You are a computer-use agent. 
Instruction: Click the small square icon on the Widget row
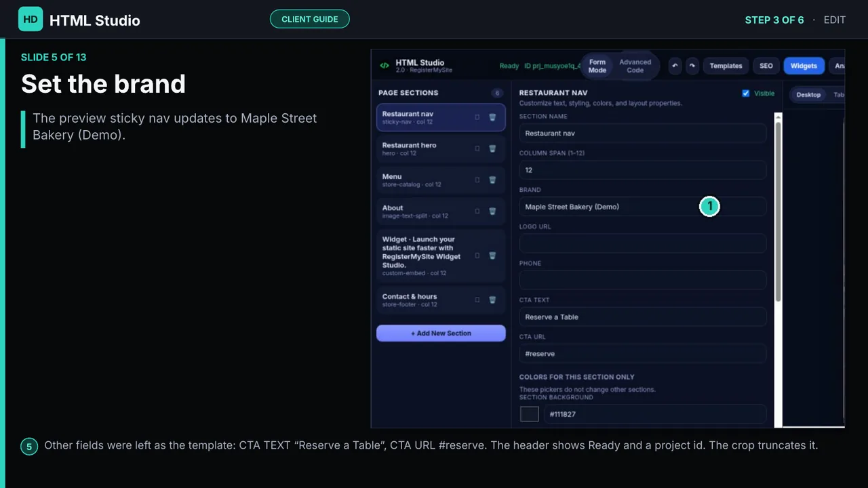click(477, 256)
